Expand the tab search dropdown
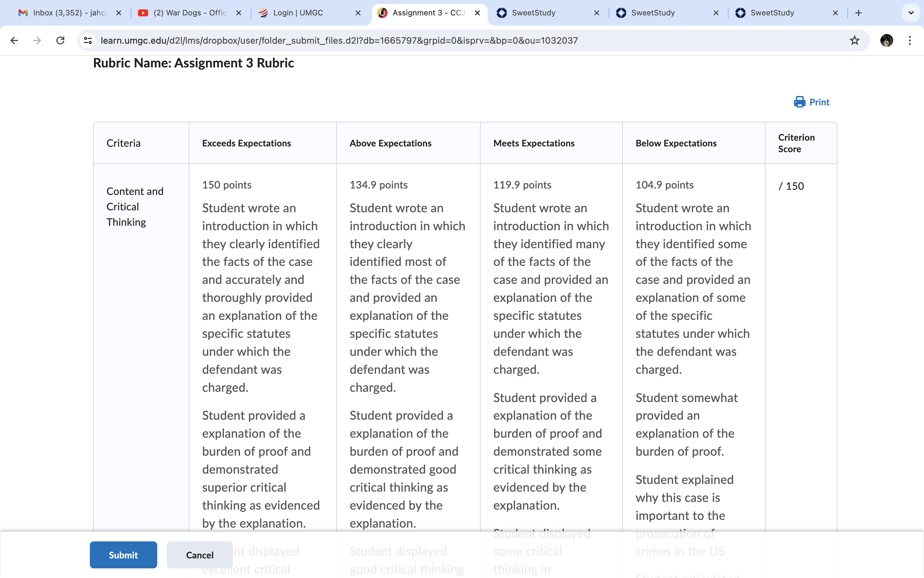 (x=911, y=13)
